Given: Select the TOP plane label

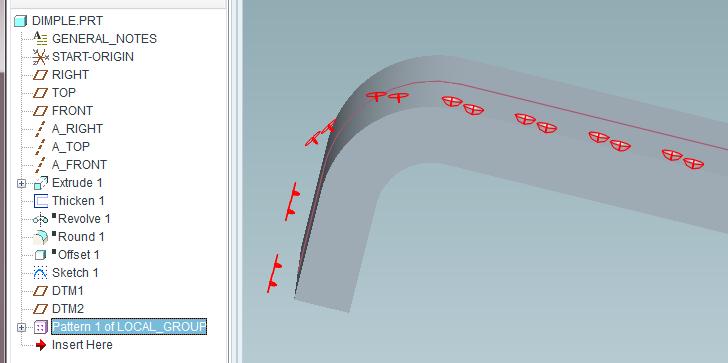Looking at the screenshot, I should [64, 93].
